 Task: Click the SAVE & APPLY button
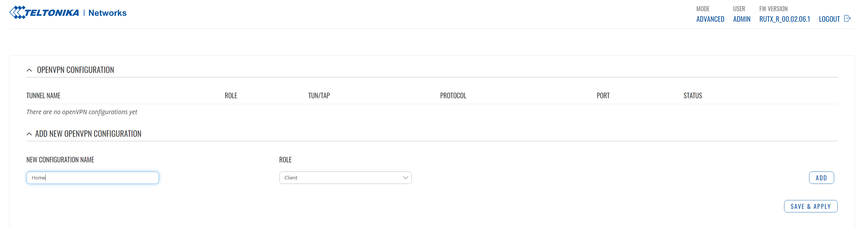[811, 207]
